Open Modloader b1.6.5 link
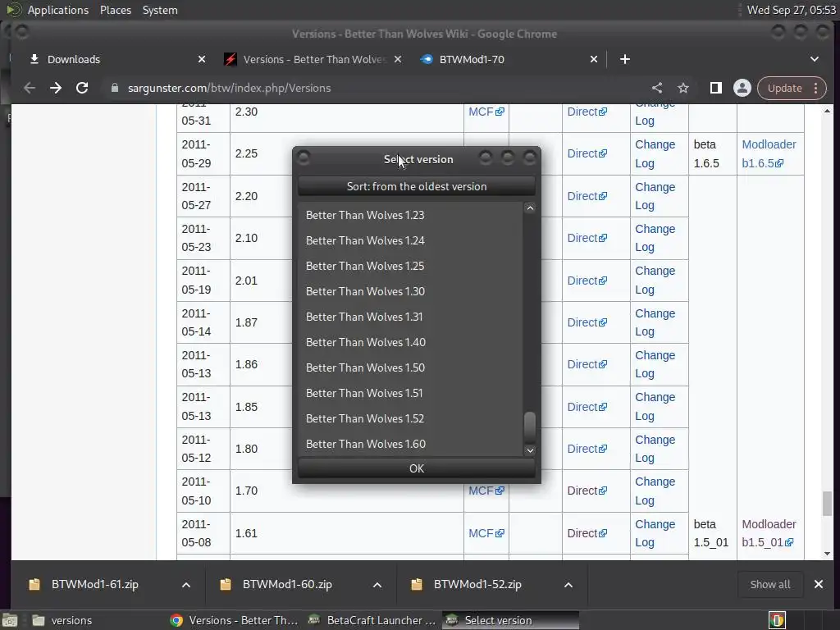 (769, 153)
